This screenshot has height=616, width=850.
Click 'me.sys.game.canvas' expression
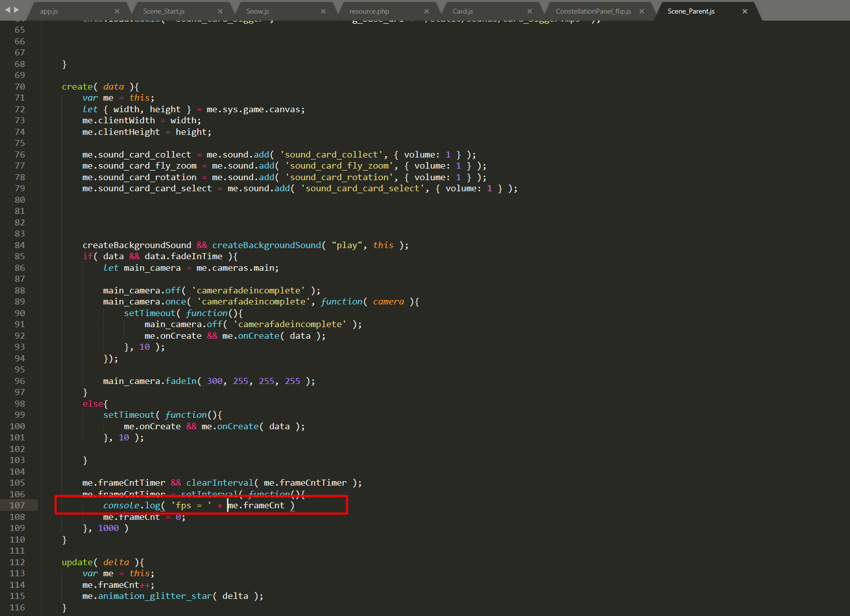(253, 109)
